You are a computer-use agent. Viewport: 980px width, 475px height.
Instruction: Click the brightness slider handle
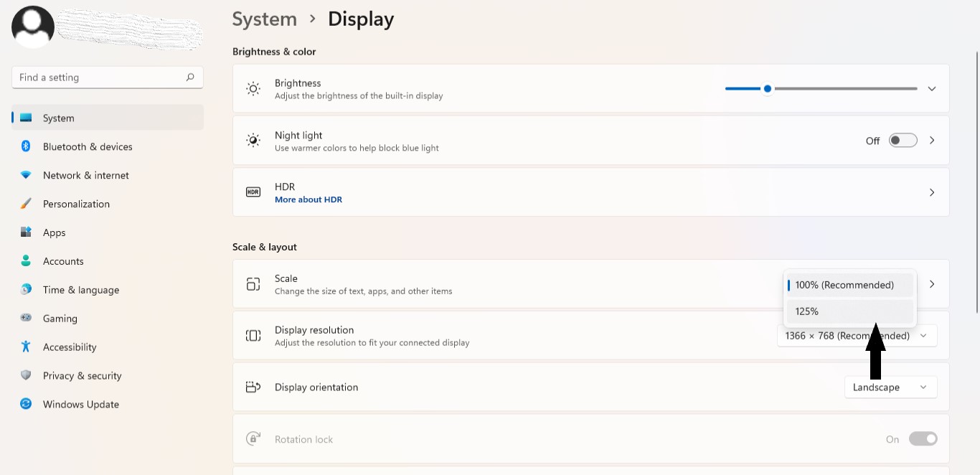pyautogui.click(x=768, y=89)
